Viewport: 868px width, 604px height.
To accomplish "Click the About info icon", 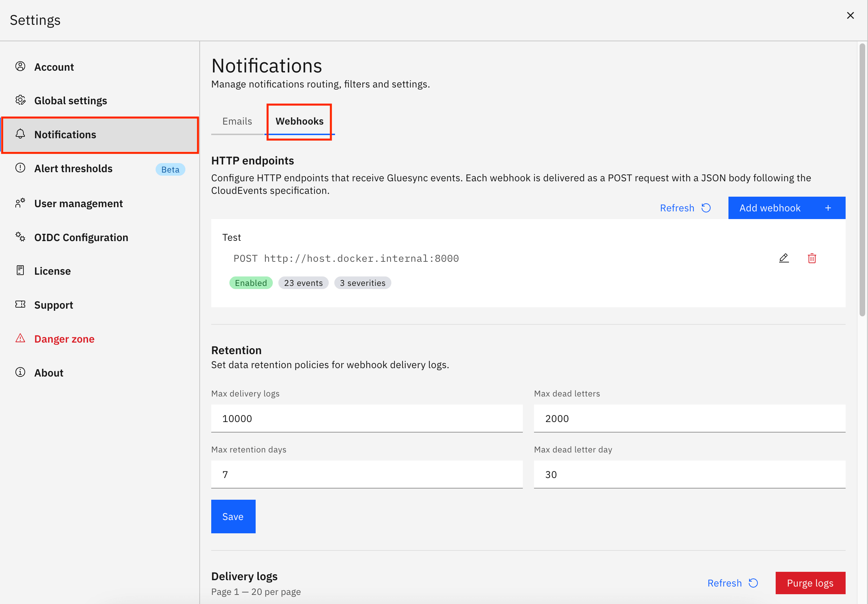I will click(x=20, y=372).
